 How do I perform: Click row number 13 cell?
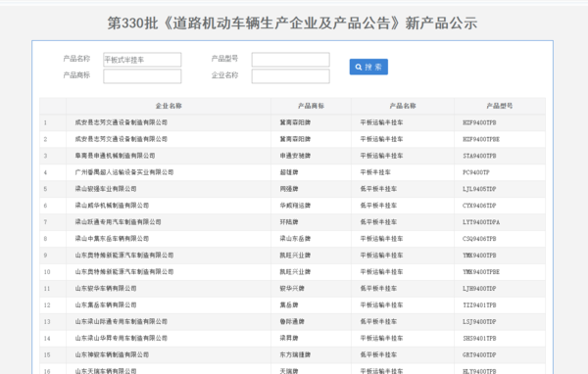point(53,321)
